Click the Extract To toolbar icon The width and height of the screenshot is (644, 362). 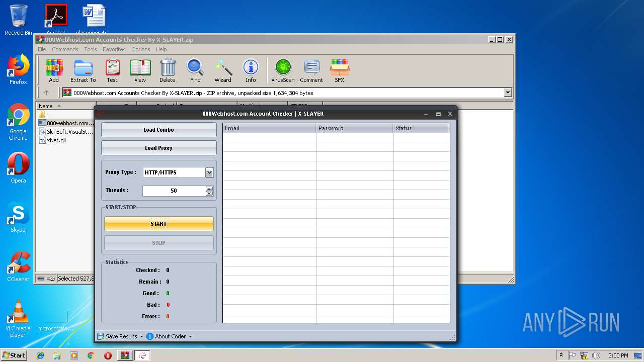pyautogui.click(x=83, y=71)
